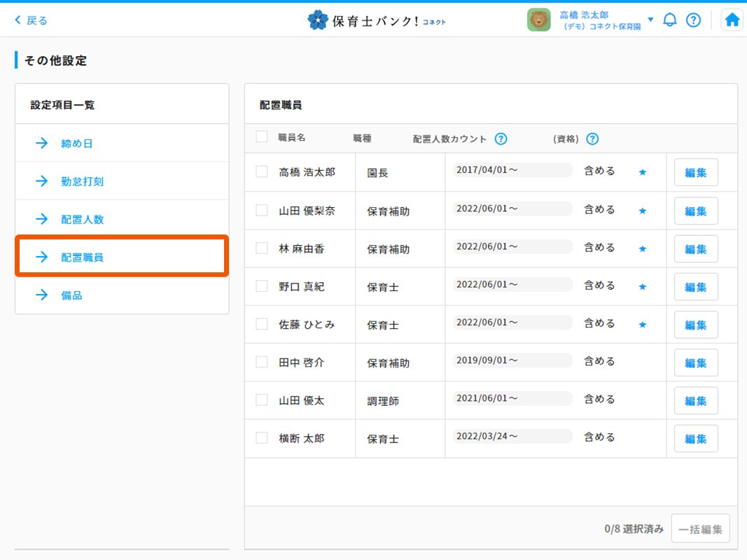This screenshot has height=560, width=747.
Task: Open the 2022/03/24～ date field for 横断 太郎
Action: click(x=512, y=436)
